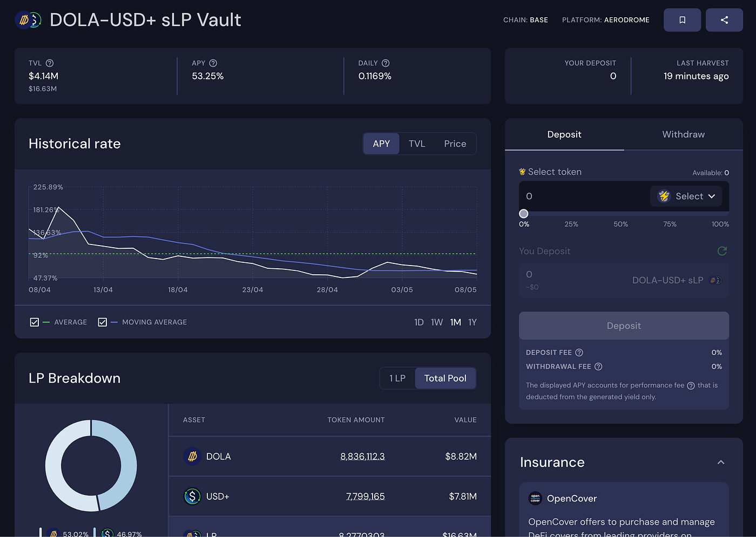Switch to the Withdraw tab
The width and height of the screenshot is (756, 537).
(x=683, y=134)
